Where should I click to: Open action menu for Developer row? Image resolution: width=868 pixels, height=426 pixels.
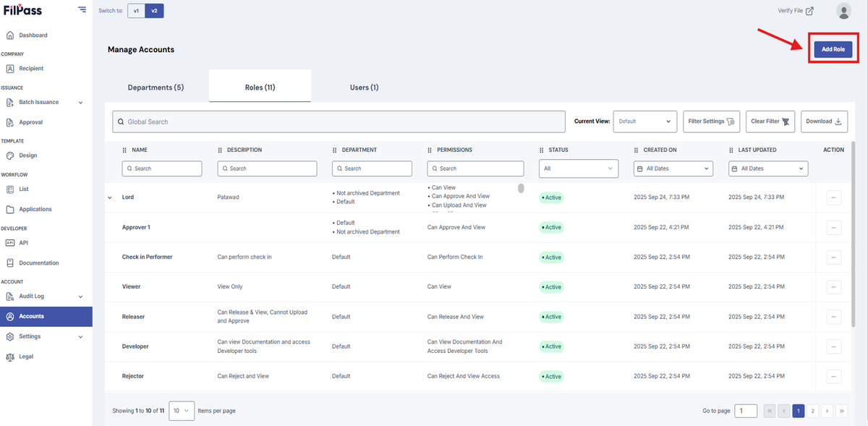click(833, 346)
